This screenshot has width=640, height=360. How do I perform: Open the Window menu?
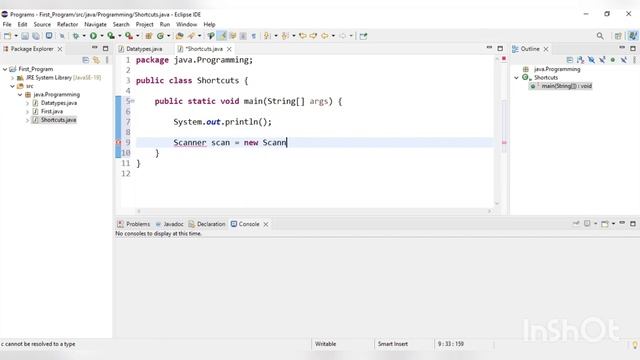187,24
